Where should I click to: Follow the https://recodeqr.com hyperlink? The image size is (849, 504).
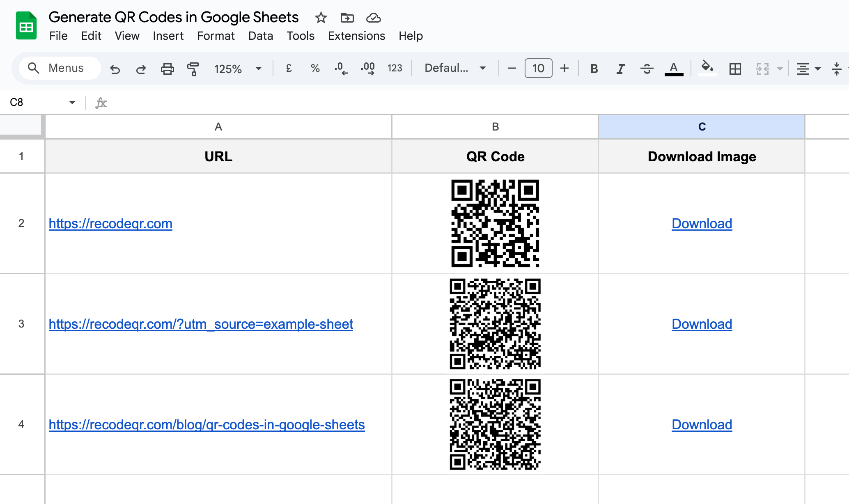110,224
